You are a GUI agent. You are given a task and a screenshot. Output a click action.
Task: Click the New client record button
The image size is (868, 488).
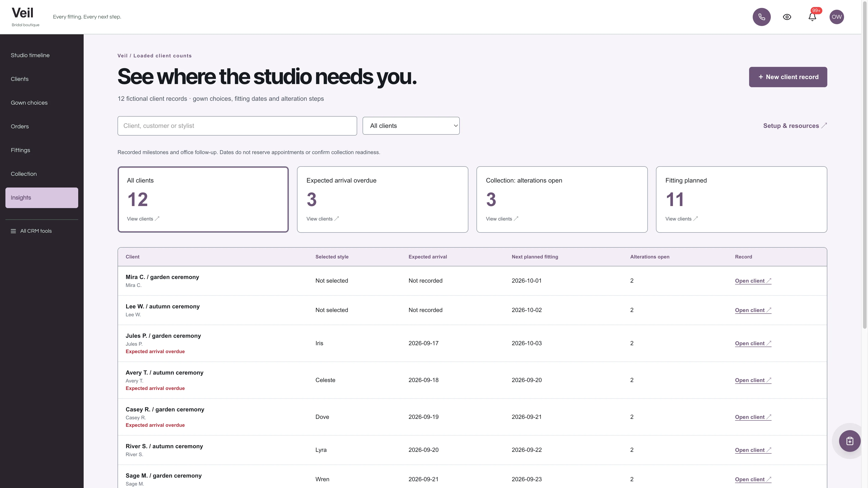click(x=788, y=77)
